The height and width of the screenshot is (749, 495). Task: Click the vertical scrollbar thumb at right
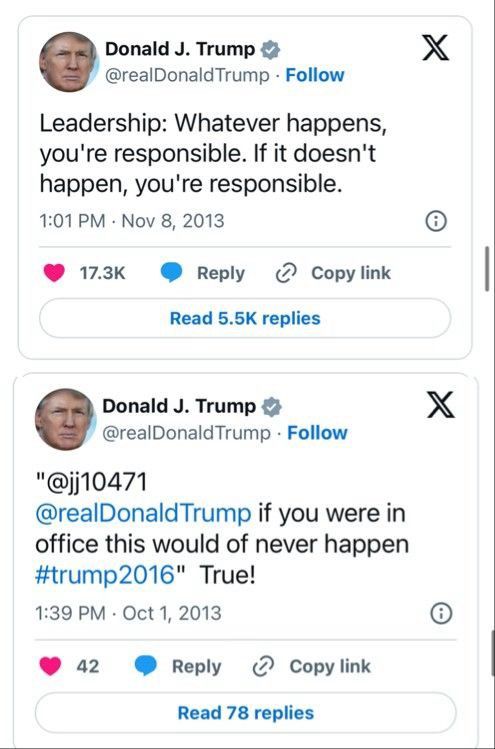[487, 269]
